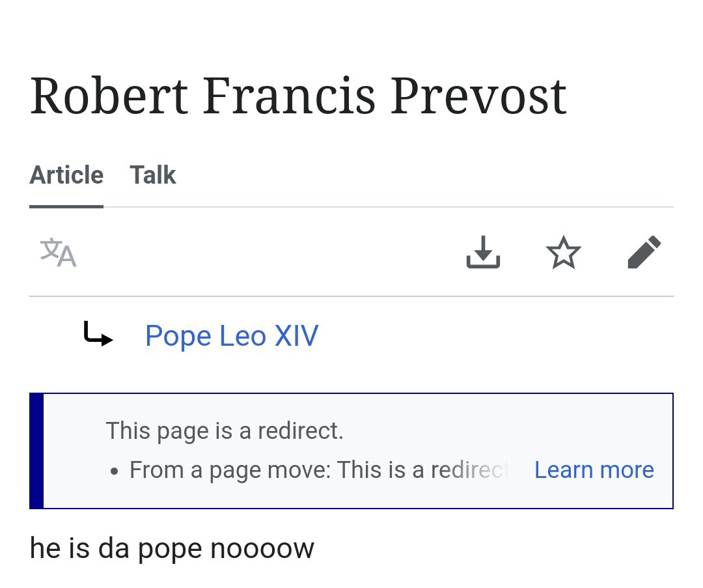
Task: Toggle the star watchlist icon
Action: (564, 252)
